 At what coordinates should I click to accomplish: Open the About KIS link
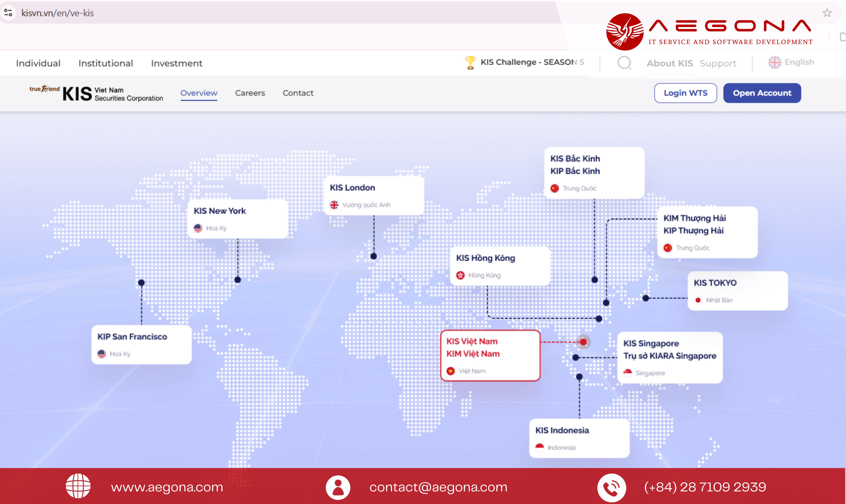(x=670, y=63)
